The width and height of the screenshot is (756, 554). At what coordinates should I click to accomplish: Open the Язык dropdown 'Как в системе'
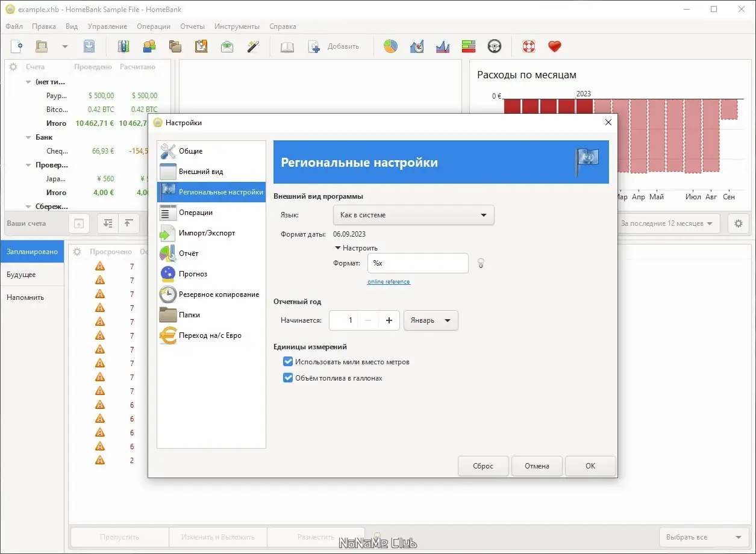(x=413, y=215)
